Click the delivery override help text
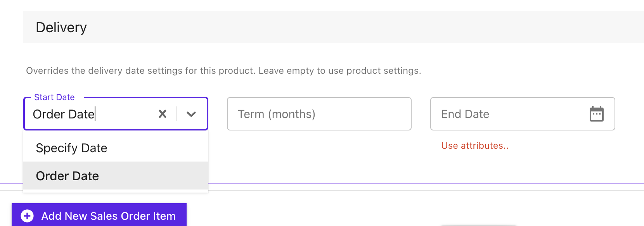 pyautogui.click(x=223, y=71)
